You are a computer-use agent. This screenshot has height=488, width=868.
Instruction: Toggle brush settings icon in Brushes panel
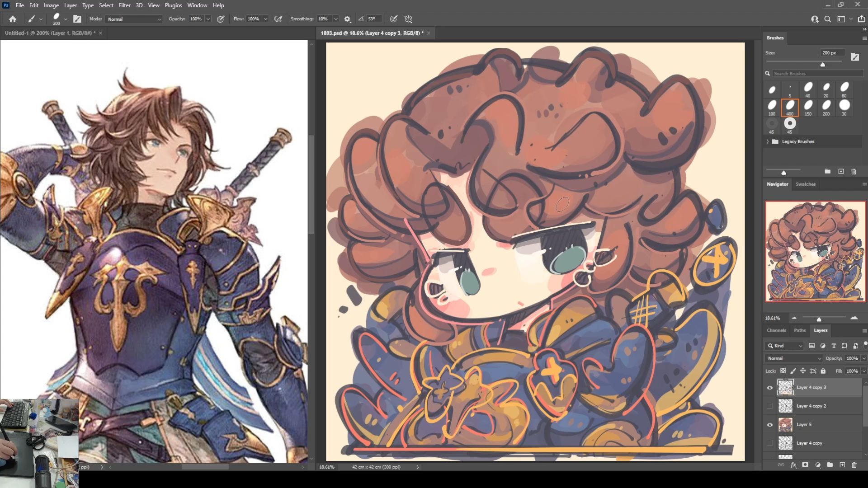(x=855, y=56)
